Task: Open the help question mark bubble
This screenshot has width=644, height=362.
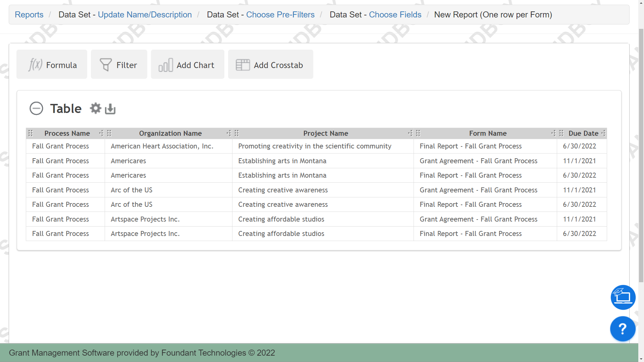Action: pyautogui.click(x=623, y=329)
